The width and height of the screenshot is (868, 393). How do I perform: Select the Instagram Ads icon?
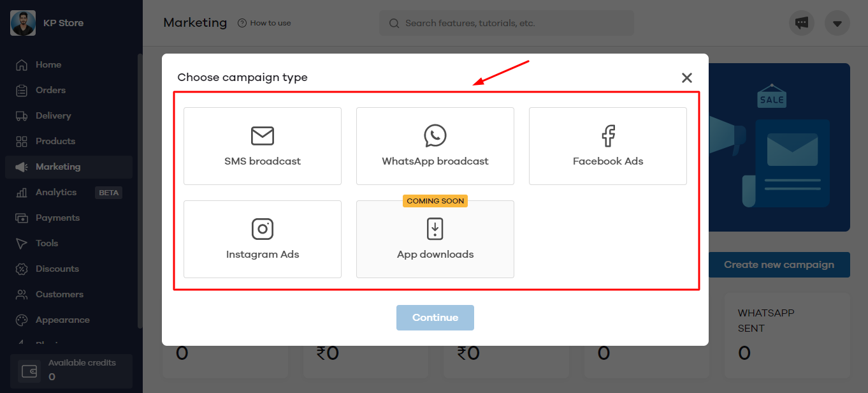click(262, 229)
